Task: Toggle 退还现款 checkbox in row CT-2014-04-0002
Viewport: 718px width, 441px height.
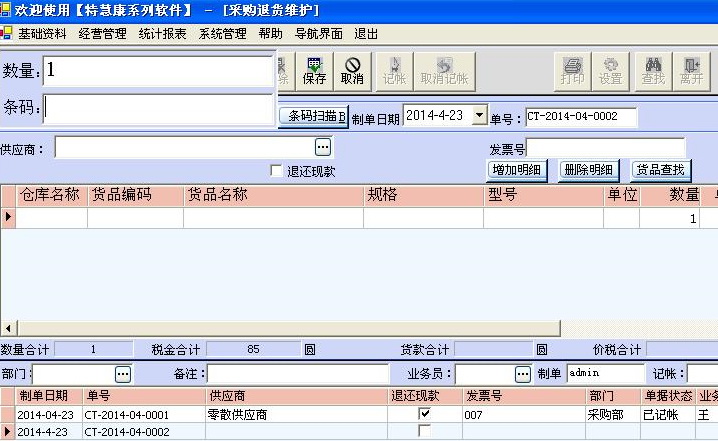Action: tap(424, 431)
